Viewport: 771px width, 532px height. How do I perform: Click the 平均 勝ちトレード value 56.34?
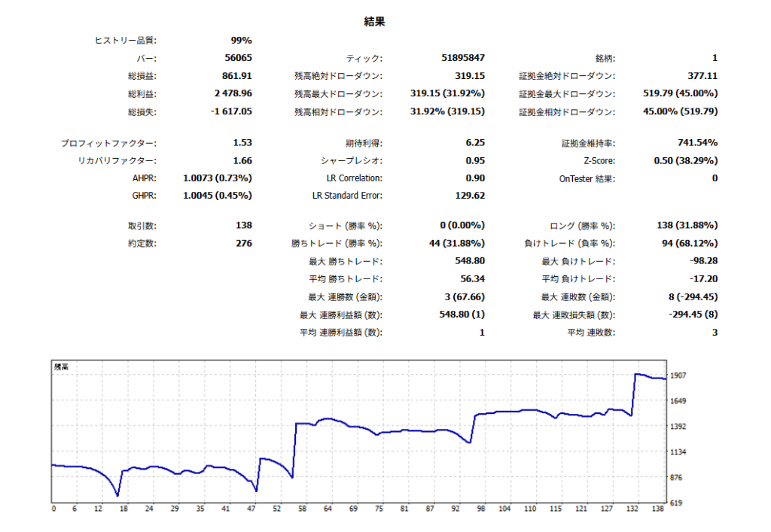471,279
